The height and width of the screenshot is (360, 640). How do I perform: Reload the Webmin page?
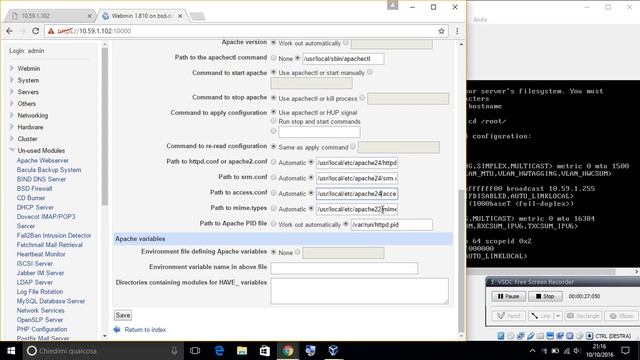tap(36, 31)
